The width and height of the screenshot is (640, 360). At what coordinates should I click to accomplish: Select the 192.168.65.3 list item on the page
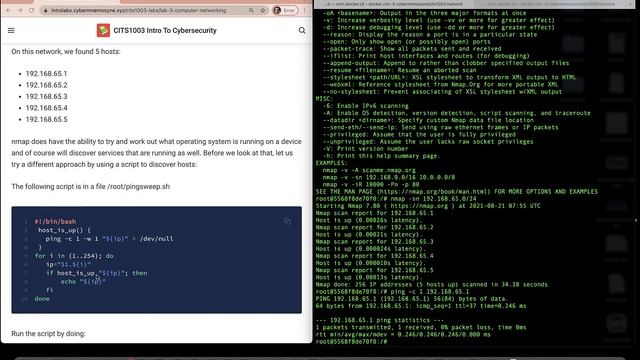pyautogui.click(x=47, y=97)
